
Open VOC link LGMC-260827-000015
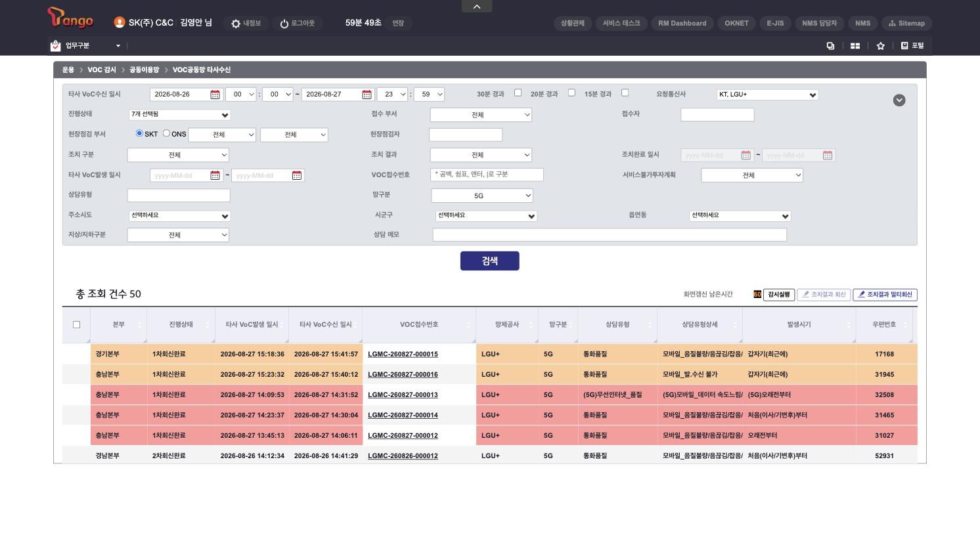coord(403,354)
